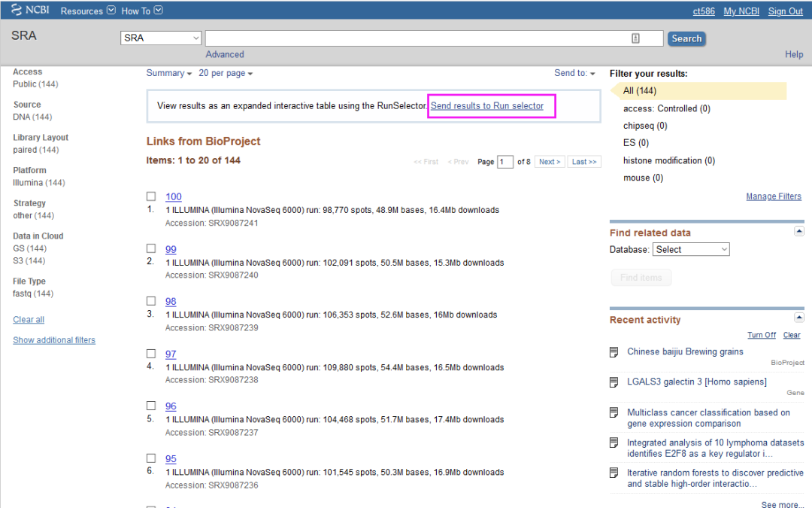Click Send results to Run selector link
The image size is (812, 508).
[x=486, y=106]
